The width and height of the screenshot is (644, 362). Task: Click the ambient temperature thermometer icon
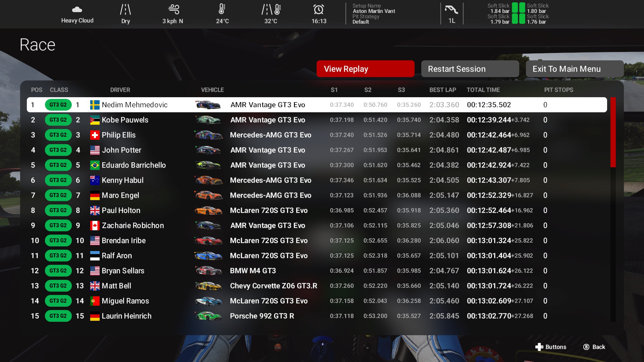click(x=222, y=9)
